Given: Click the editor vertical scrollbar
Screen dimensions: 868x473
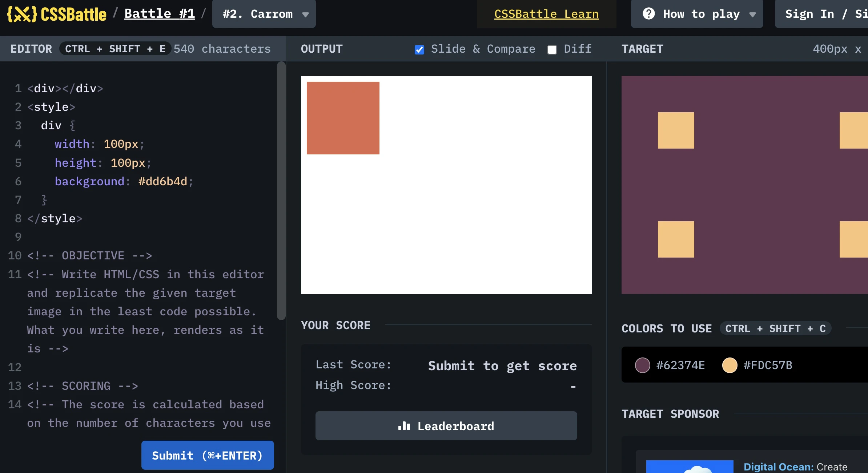Looking at the screenshot, I should (281, 191).
